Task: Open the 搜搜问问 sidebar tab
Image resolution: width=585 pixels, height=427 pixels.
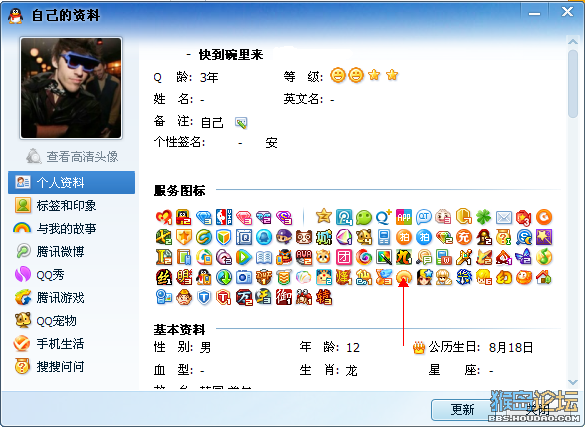Action: (x=72, y=367)
